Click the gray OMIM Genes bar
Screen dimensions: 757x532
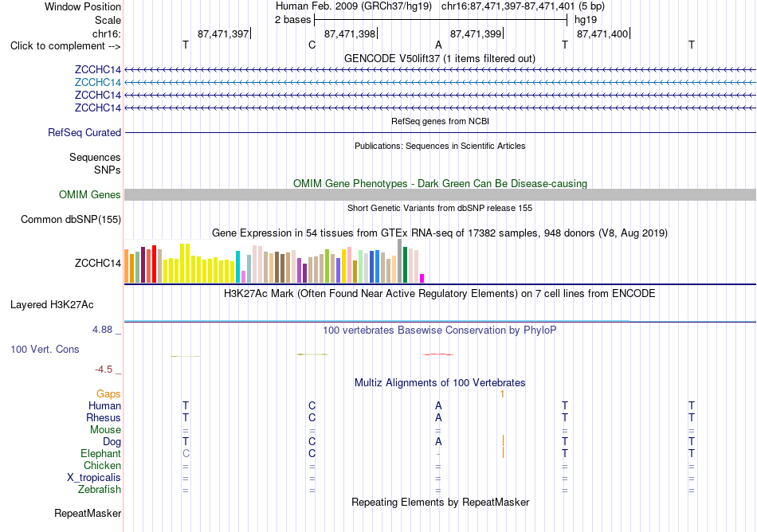[x=440, y=195]
